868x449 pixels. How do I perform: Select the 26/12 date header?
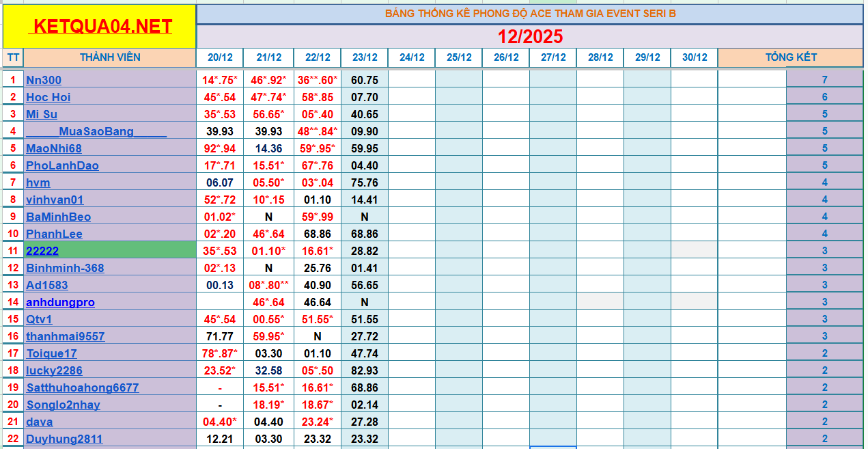(506, 57)
